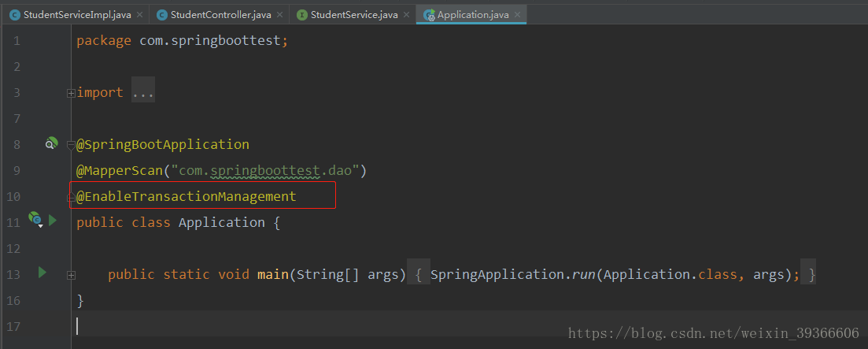Click the class icon on StudentController.java tab
The width and height of the screenshot is (868, 349).
click(162, 15)
